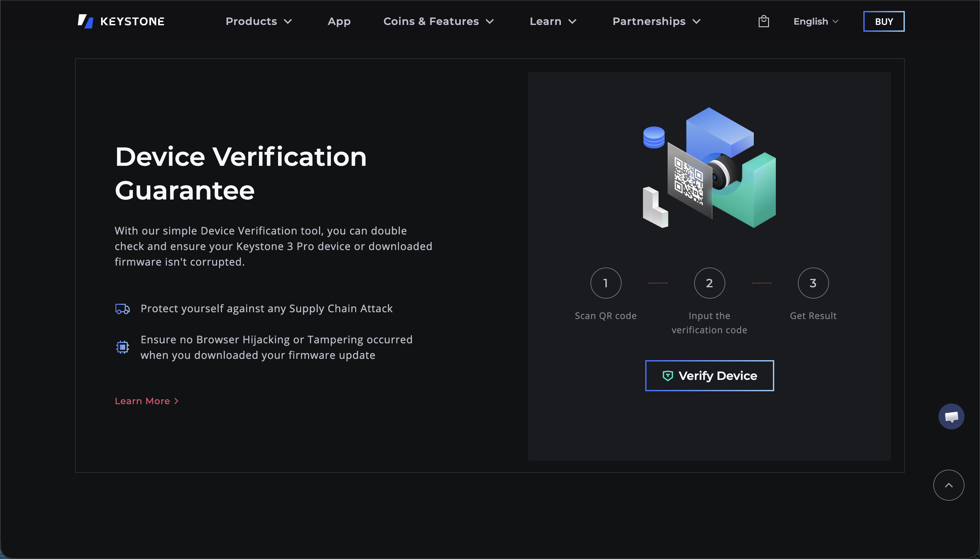980x559 pixels.
Task: Select step 1 Scan QR code circle
Action: click(605, 283)
